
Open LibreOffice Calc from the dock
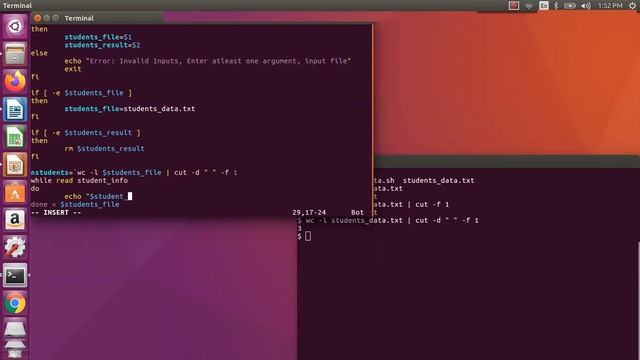[15, 137]
